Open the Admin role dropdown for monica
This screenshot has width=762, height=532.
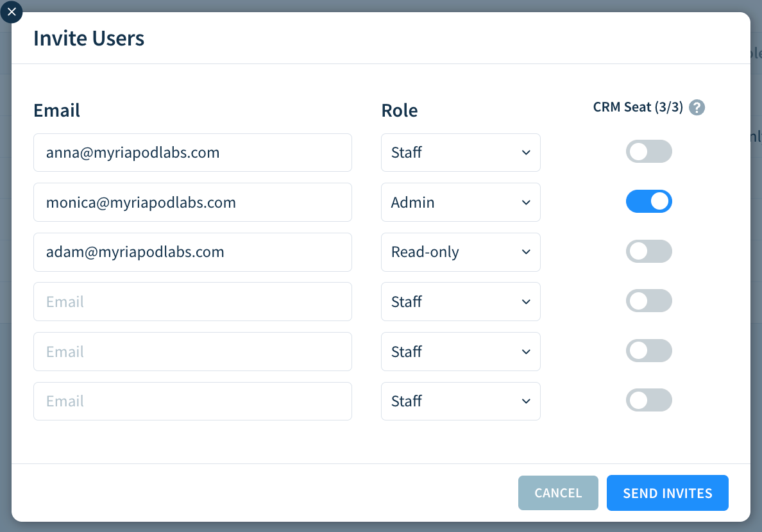461,202
